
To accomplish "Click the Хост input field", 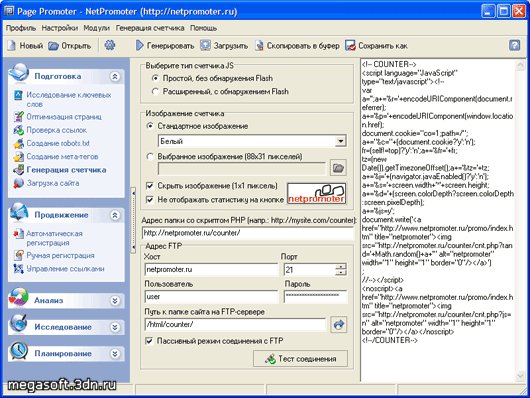I will pyautogui.click(x=211, y=270).
